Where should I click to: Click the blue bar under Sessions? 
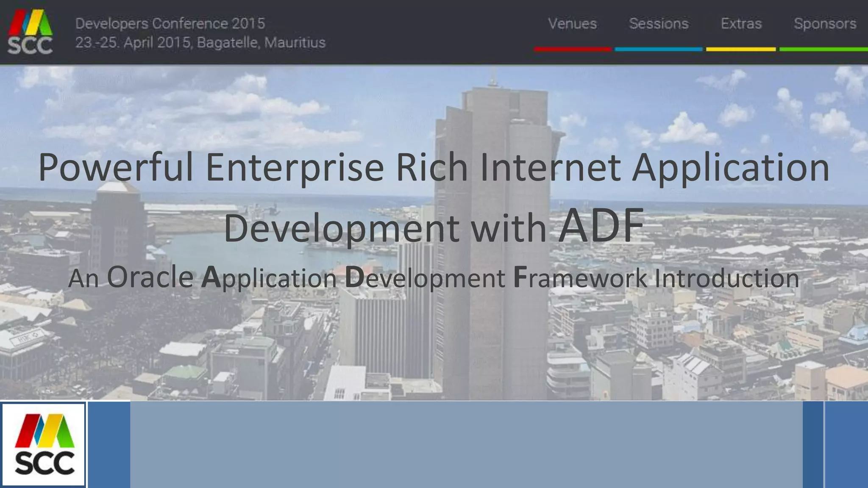tap(658, 50)
